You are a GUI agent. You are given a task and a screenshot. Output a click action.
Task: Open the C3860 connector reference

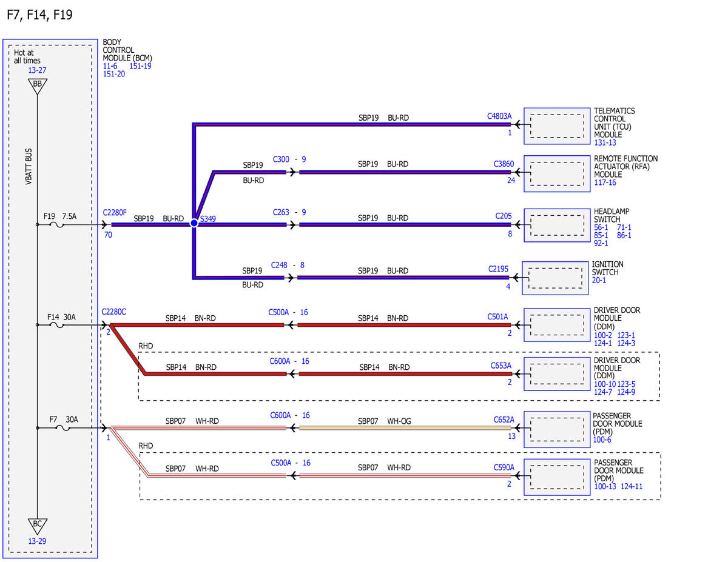coord(504,164)
